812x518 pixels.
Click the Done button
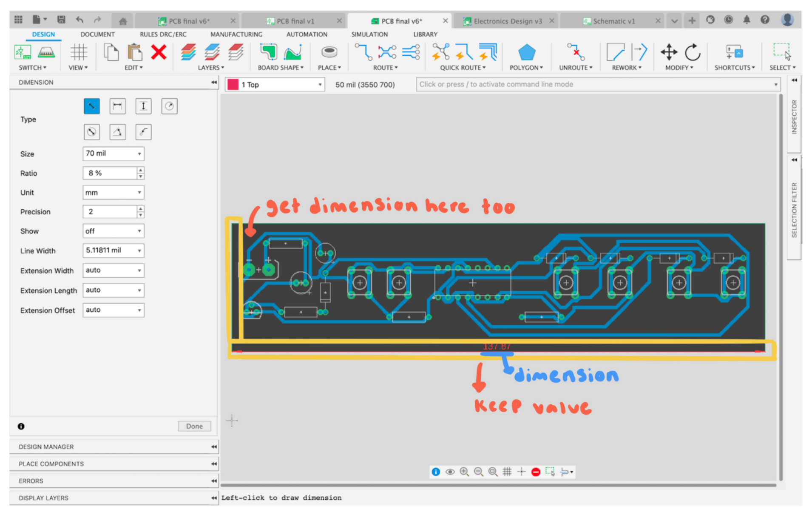coord(194,426)
